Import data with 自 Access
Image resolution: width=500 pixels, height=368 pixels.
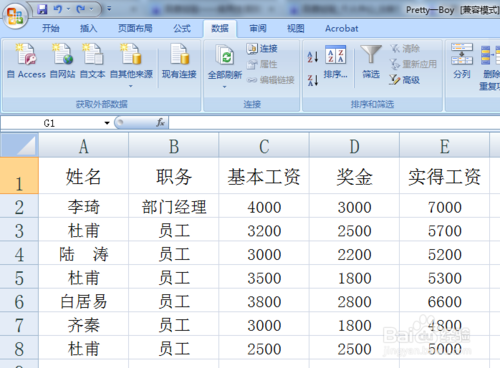pos(26,61)
